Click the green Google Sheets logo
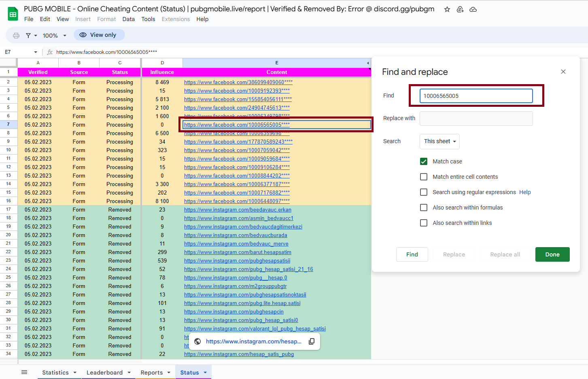Image resolution: width=588 pixels, height=379 pixels. [x=13, y=13]
